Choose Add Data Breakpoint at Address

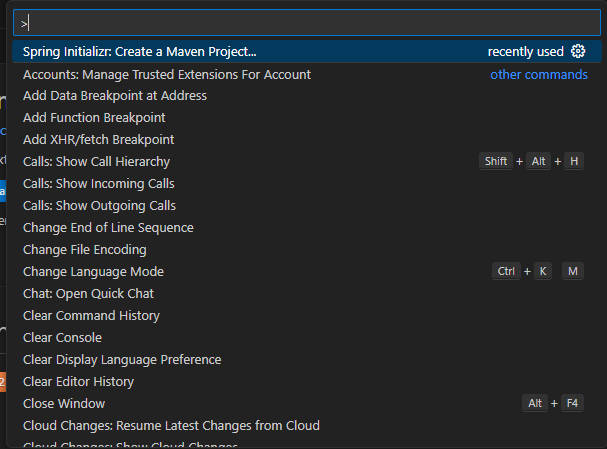pyautogui.click(x=307, y=96)
